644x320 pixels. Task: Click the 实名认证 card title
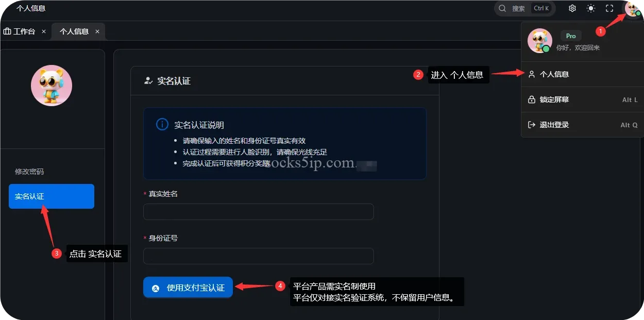[x=174, y=81]
